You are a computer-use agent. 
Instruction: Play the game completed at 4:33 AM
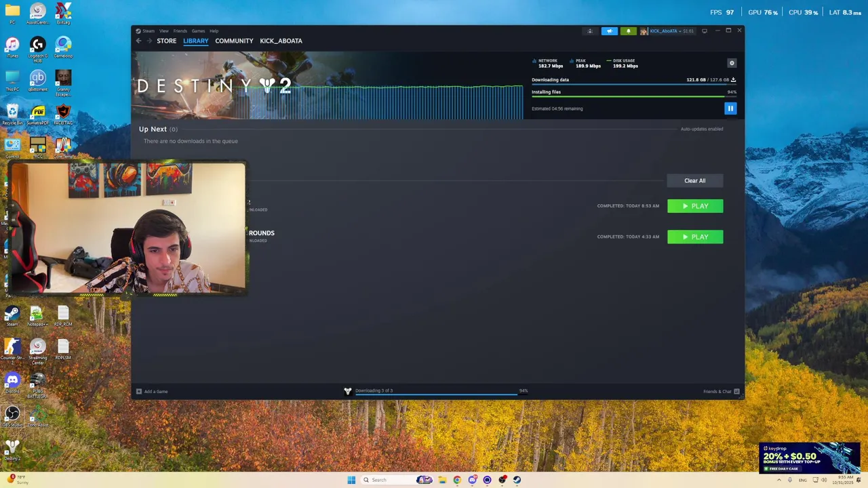coord(695,237)
